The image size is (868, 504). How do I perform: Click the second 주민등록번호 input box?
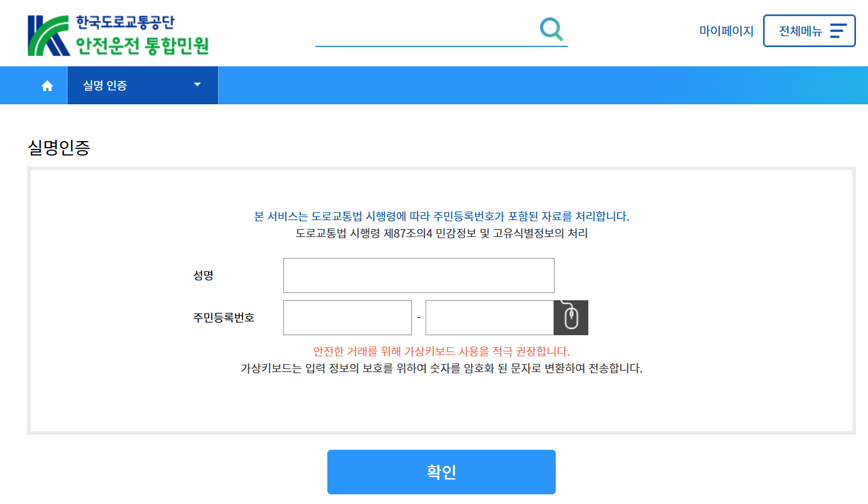coord(489,317)
